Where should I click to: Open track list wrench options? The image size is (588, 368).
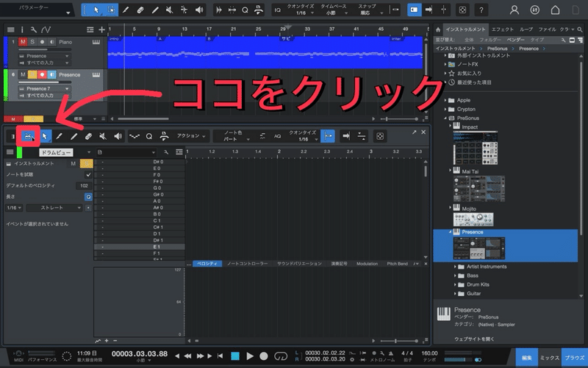[x=33, y=29]
